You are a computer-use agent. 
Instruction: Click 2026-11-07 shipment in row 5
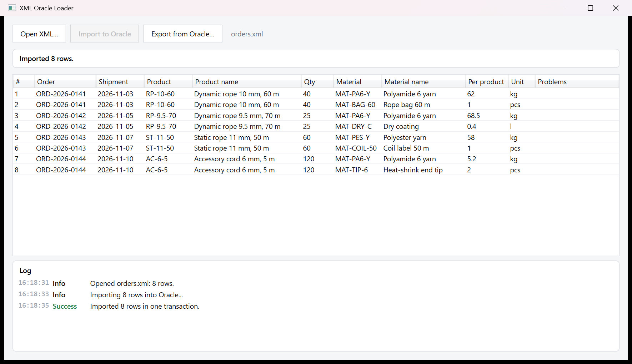pyautogui.click(x=115, y=137)
